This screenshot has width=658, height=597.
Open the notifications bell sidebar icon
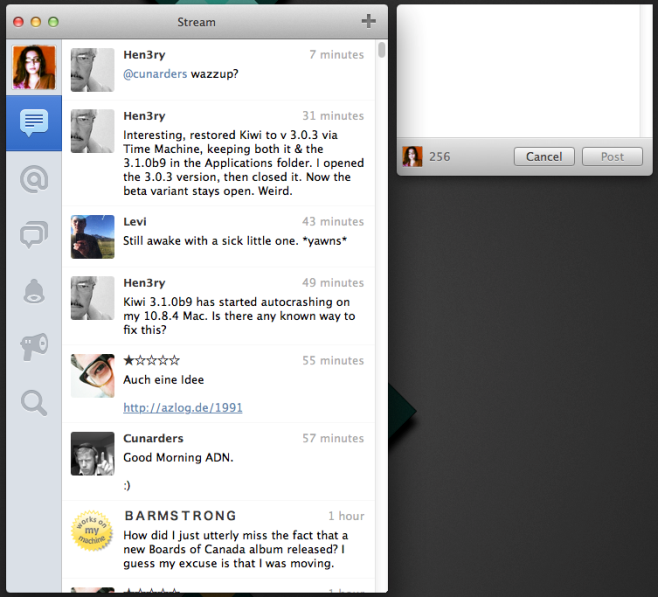coord(34,291)
